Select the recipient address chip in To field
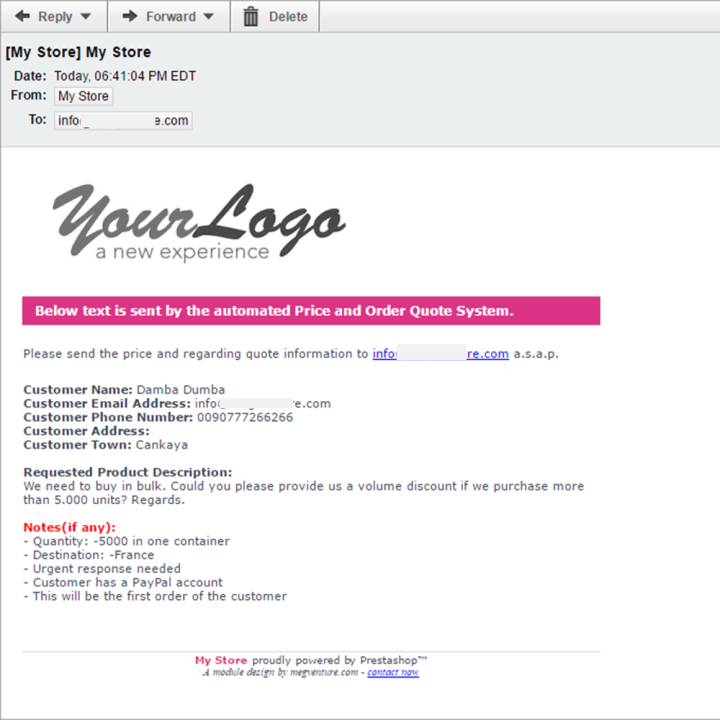The image size is (720, 720). point(123,120)
